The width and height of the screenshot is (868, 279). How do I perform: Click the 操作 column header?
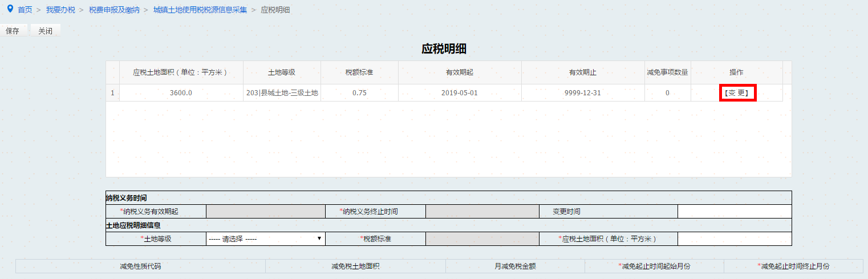[736, 72]
